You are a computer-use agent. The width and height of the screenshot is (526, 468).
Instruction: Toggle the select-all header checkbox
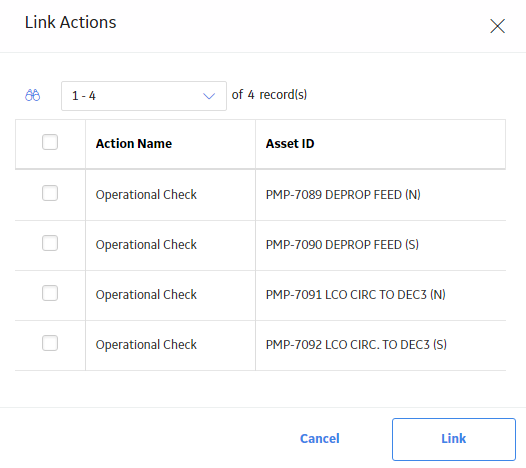50,142
